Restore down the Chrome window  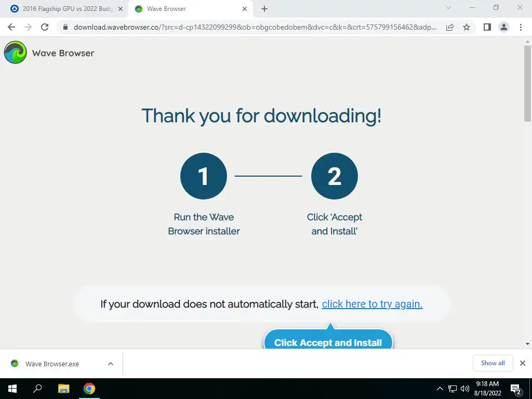coord(496,7)
